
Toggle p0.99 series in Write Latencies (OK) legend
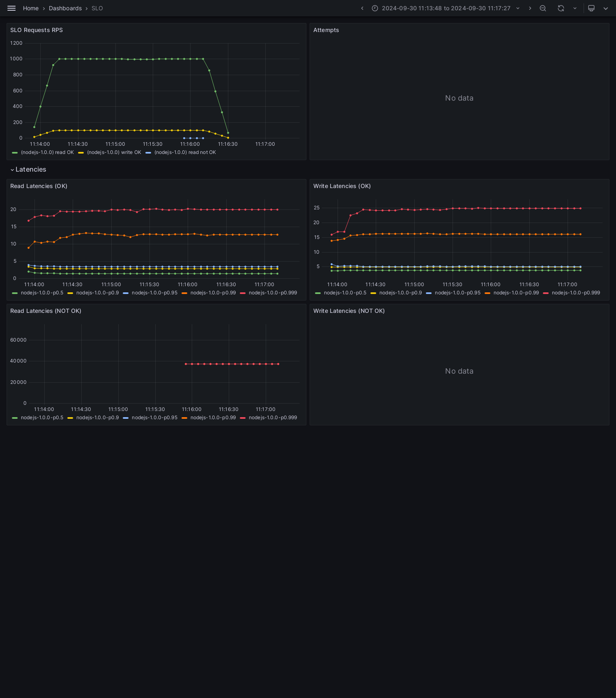click(x=516, y=293)
